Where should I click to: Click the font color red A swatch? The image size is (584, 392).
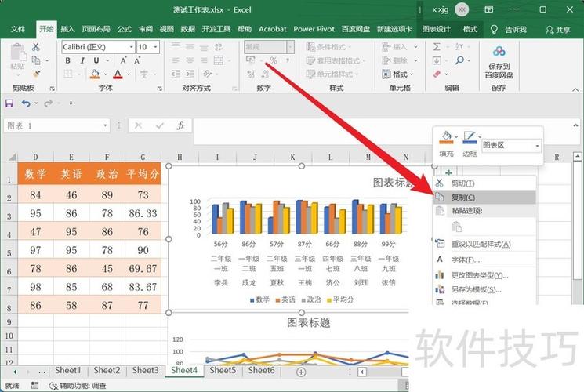[117, 74]
